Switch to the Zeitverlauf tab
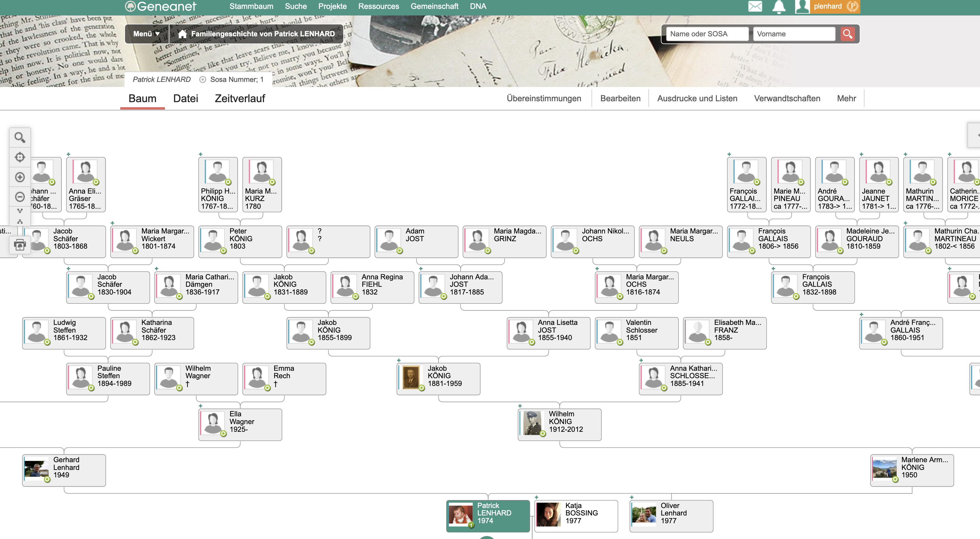Image resolution: width=980 pixels, height=539 pixels. point(240,99)
